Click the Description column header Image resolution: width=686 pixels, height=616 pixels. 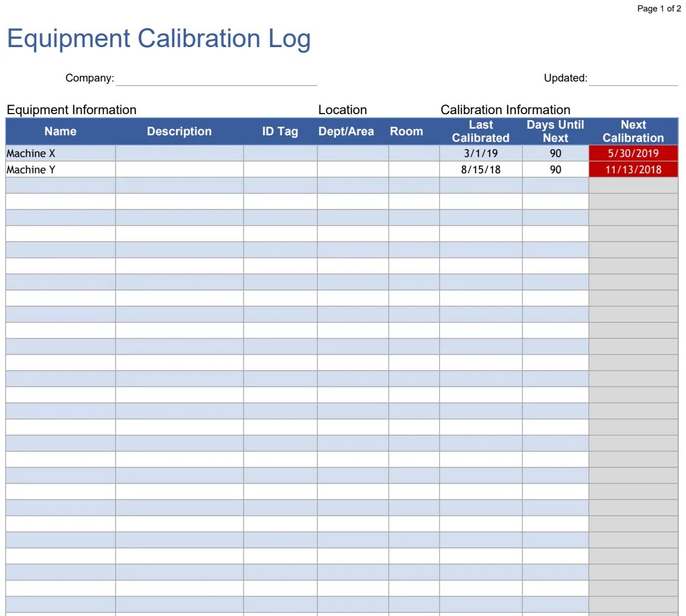coord(180,131)
